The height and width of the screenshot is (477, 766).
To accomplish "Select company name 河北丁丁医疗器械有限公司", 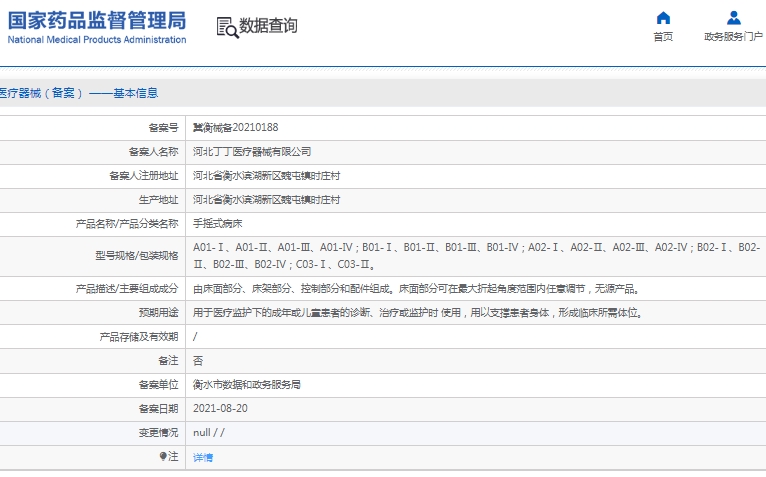I will [x=252, y=152].
